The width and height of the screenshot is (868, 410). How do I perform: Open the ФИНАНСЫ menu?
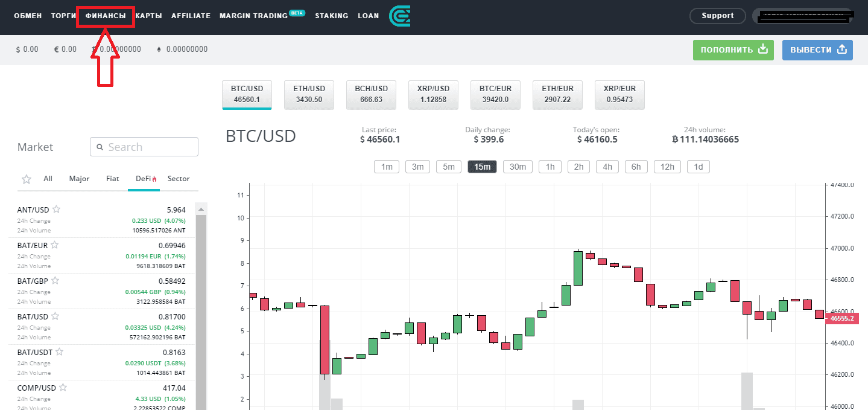pyautogui.click(x=106, y=16)
